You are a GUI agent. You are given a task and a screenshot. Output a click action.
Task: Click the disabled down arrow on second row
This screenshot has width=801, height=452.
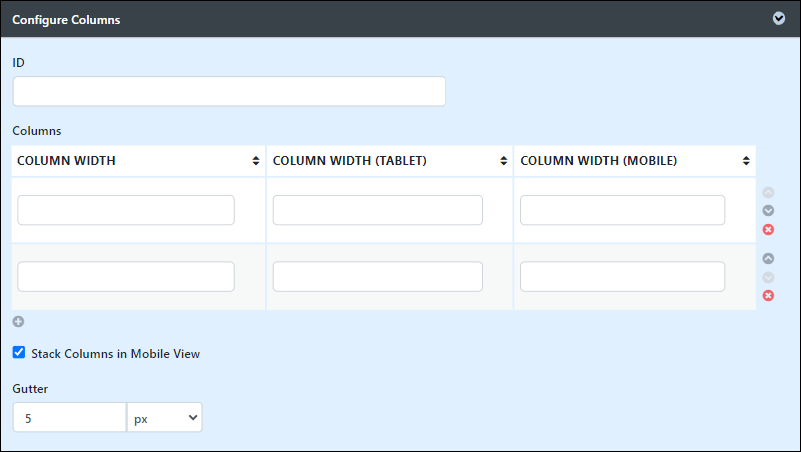768,277
